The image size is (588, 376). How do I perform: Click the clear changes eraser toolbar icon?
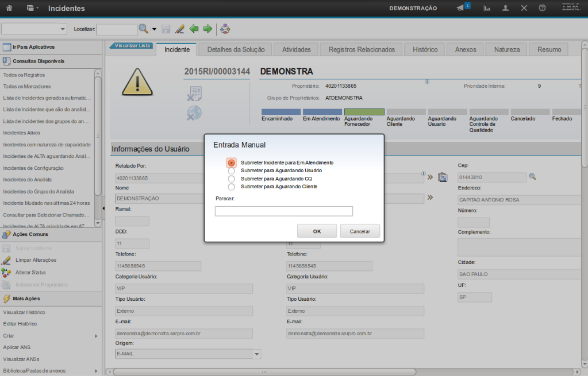pos(179,29)
